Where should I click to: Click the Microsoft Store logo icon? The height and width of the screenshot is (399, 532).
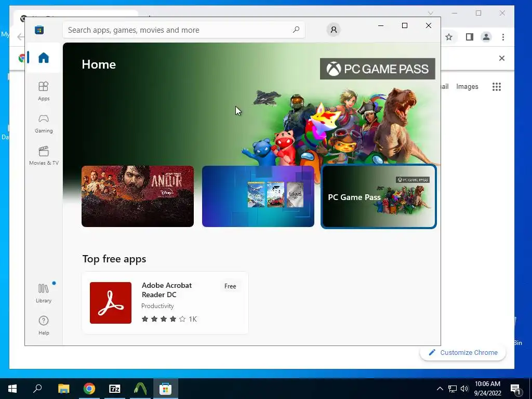[x=39, y=30]
